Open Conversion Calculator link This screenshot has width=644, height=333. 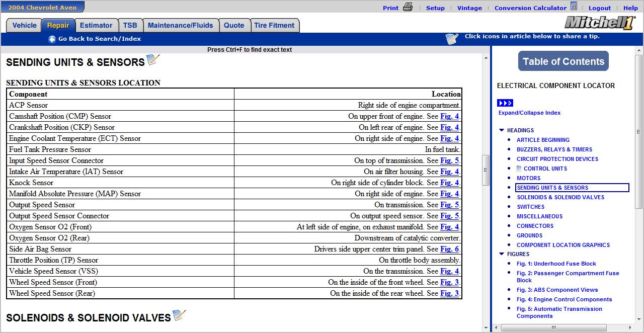(530, 8)
